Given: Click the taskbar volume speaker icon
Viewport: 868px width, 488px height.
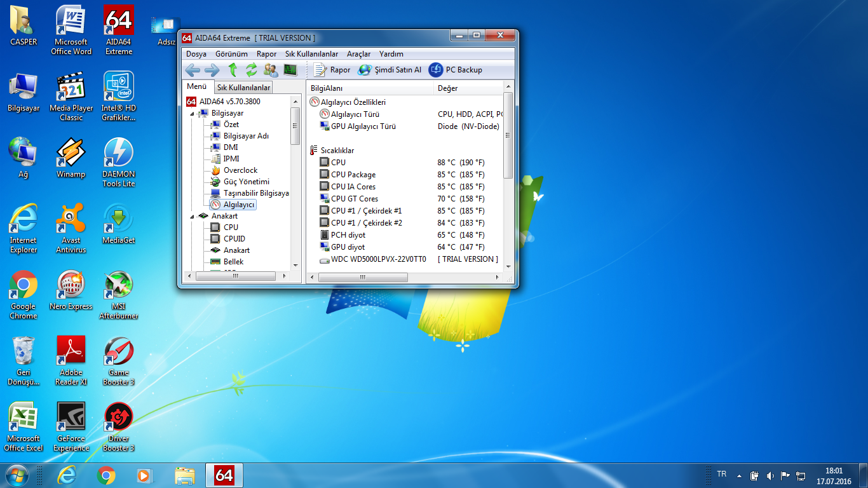Looking at the screenshot, I should 770,475.
